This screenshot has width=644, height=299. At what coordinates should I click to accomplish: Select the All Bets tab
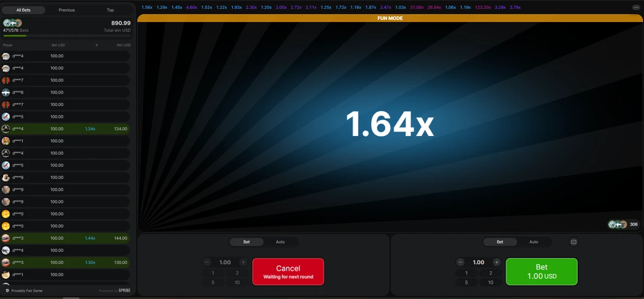point(23,10)
